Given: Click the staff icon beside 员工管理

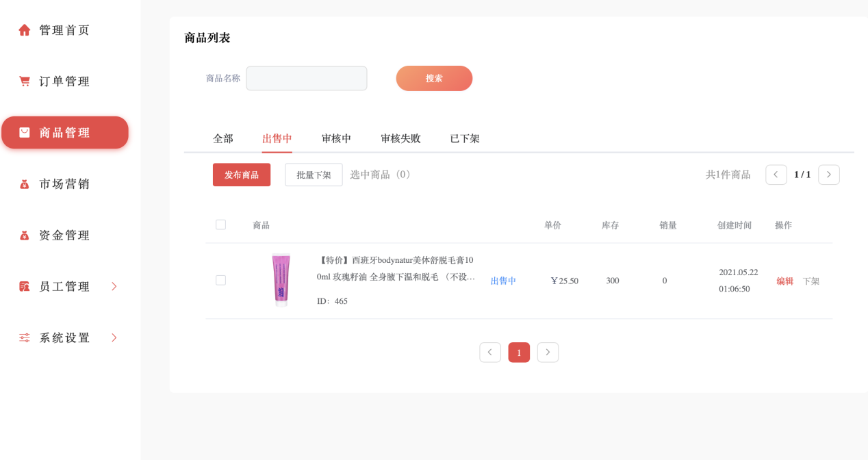Looking at the screenshot, I should (x=25, y=287).
